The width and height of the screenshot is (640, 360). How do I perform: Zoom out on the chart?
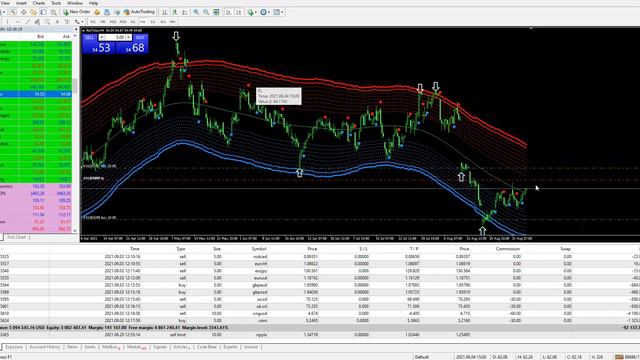206,12
